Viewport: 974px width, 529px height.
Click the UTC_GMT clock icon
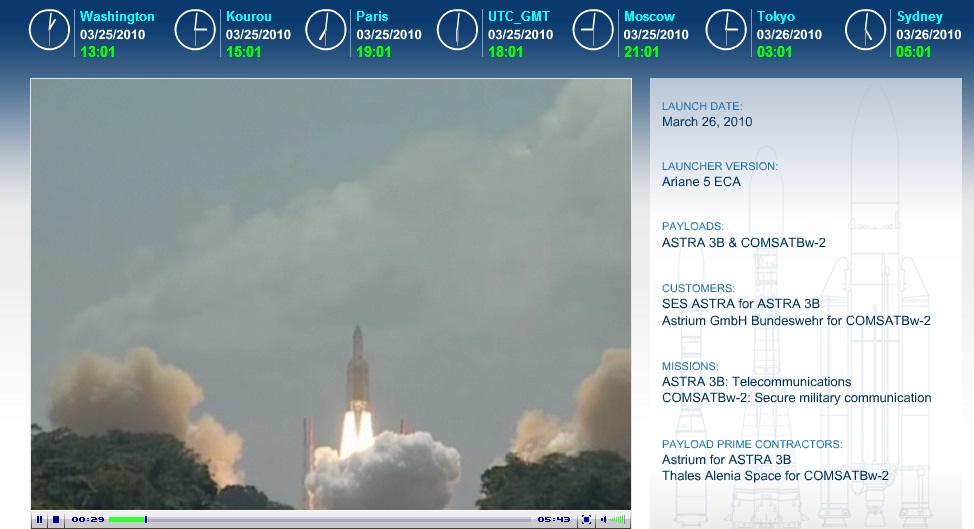click(x=458, y=30)
